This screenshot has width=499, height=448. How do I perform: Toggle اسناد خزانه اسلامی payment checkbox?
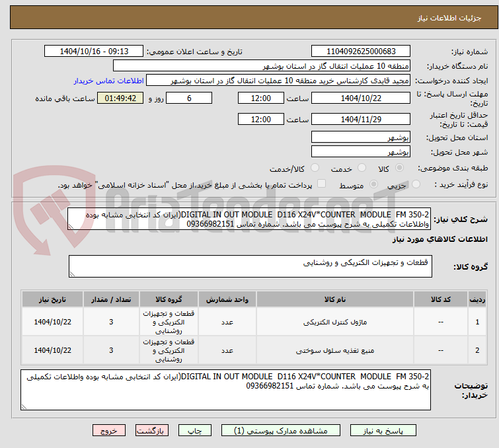322,184
